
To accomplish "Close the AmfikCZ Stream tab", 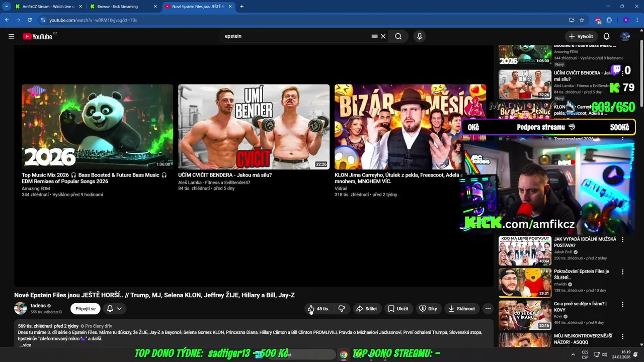I will click(80, 7).
